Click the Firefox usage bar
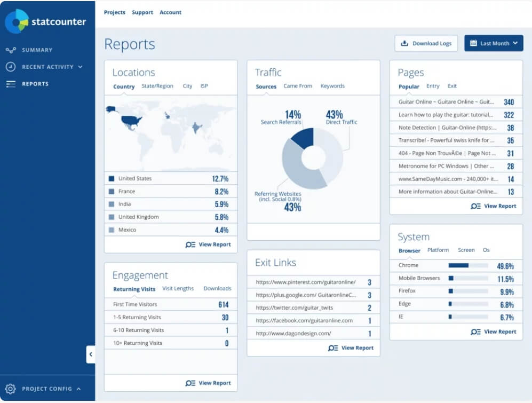 click(x=468, y=291)
